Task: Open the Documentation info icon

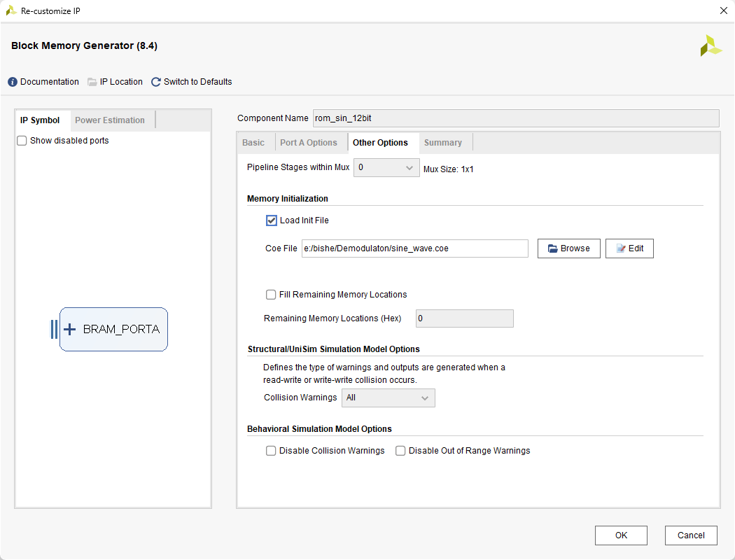Action: coord(13,82)
